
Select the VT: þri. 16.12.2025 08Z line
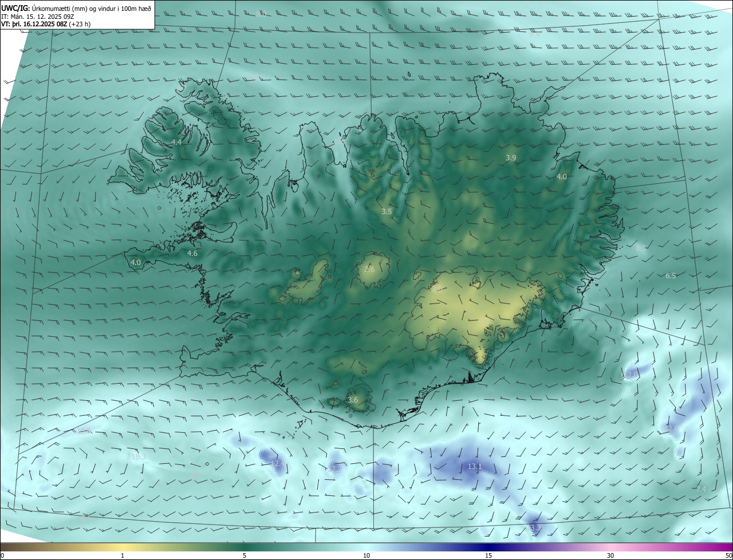(x=46, y=24)
